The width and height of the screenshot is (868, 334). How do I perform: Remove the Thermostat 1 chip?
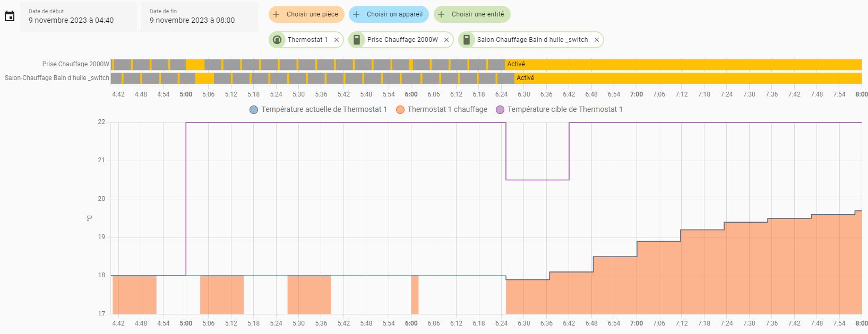(x=337, y=40)
